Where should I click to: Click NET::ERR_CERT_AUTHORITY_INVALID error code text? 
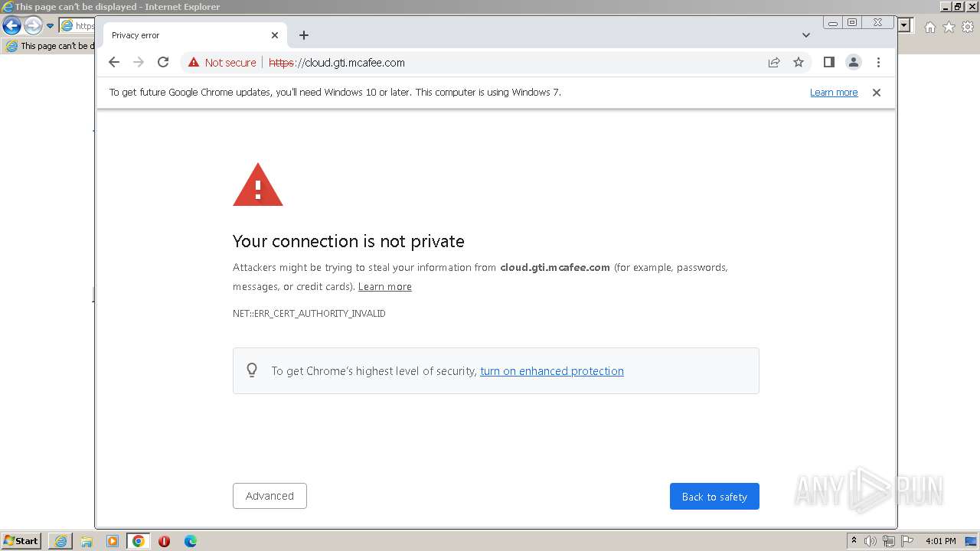309,314
